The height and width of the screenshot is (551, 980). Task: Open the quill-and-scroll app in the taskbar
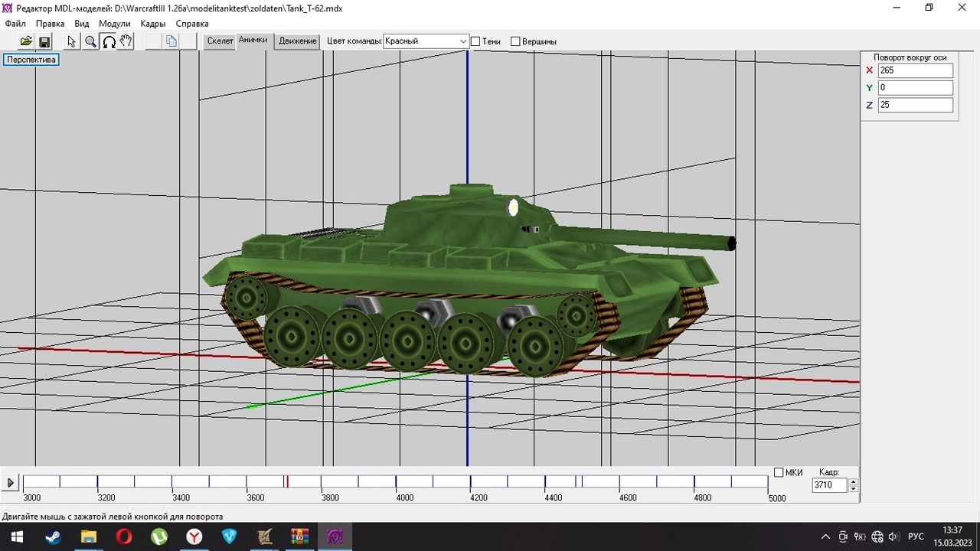[265, 536]
